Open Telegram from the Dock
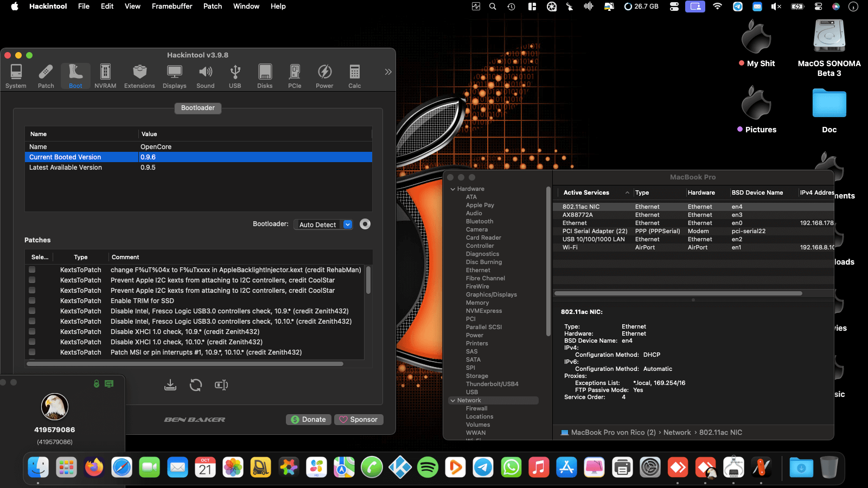This screenshot has height=488, width=868. pos(483,467)
